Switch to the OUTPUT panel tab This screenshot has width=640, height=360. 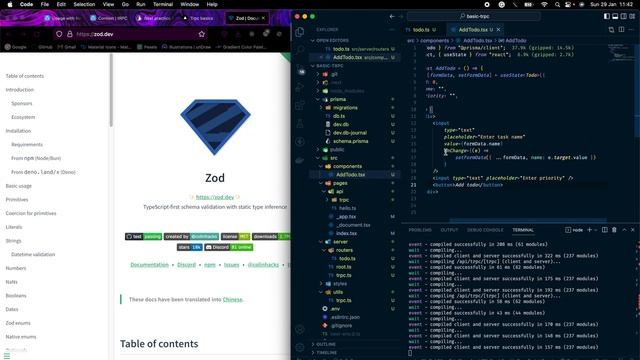click(449, 230)
